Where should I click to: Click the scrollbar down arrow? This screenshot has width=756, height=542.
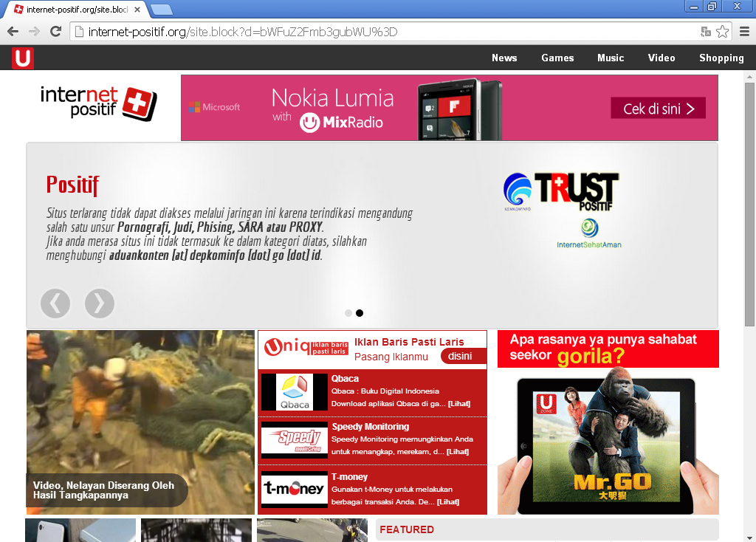(x=749, y=538)
